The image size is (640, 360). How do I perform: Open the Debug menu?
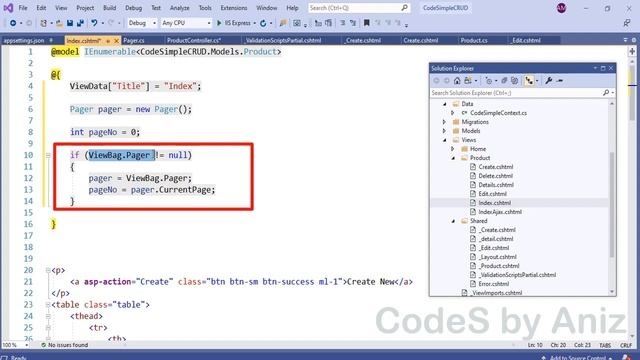[x=133, y=8]
